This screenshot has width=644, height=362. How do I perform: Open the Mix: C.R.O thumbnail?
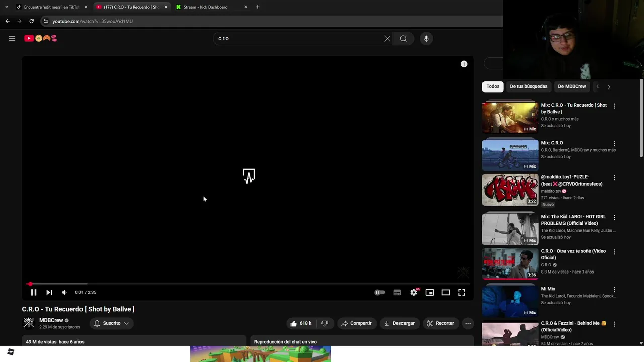pyautogui.click(x=510, y=155)
